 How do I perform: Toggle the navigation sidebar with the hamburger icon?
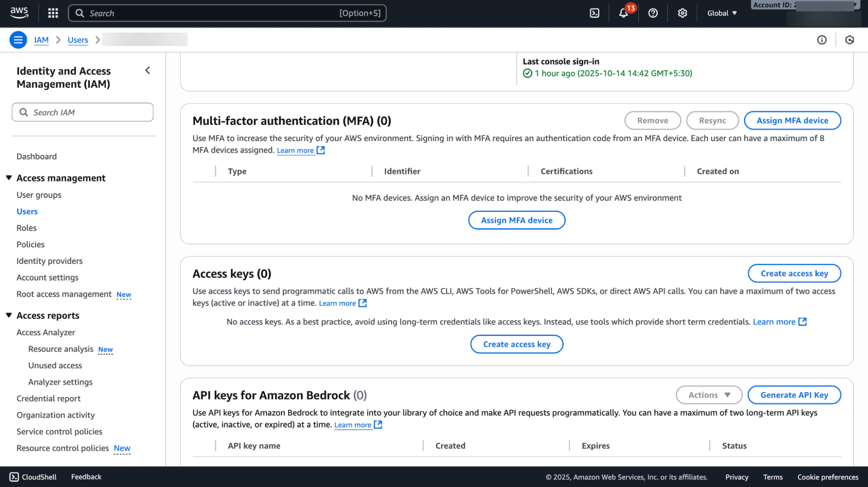coord(18,39)
